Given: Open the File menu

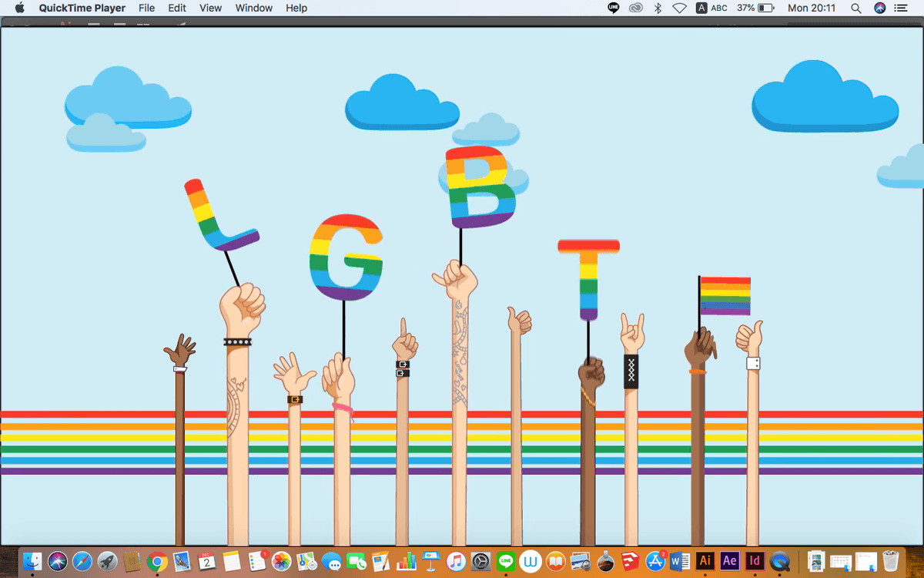Looking at the screenshot, I should click(146, 8).
